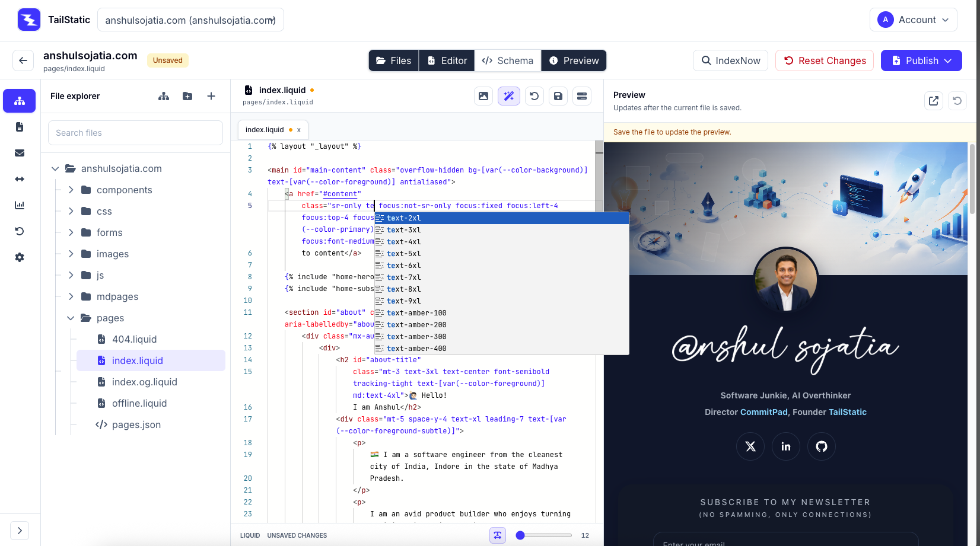Expand the css folder
Image resolution: width=980 pixels, height=546 pixels.
[x=71, y=211]
